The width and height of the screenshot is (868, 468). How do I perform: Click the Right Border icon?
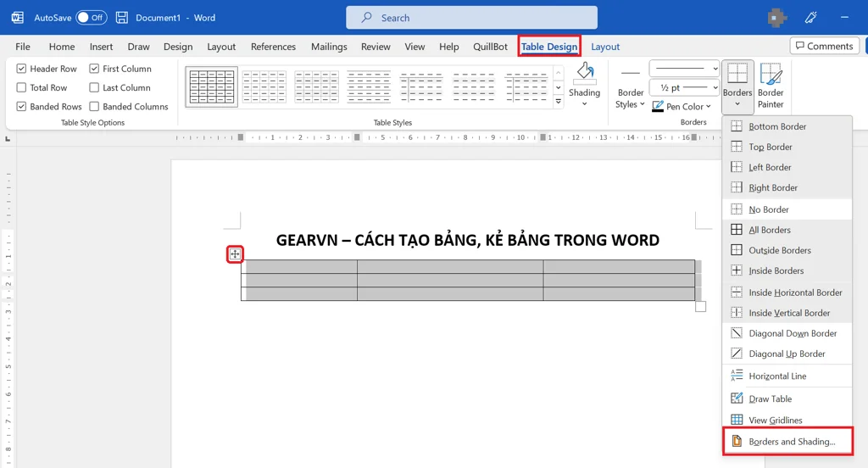(737, 187)
